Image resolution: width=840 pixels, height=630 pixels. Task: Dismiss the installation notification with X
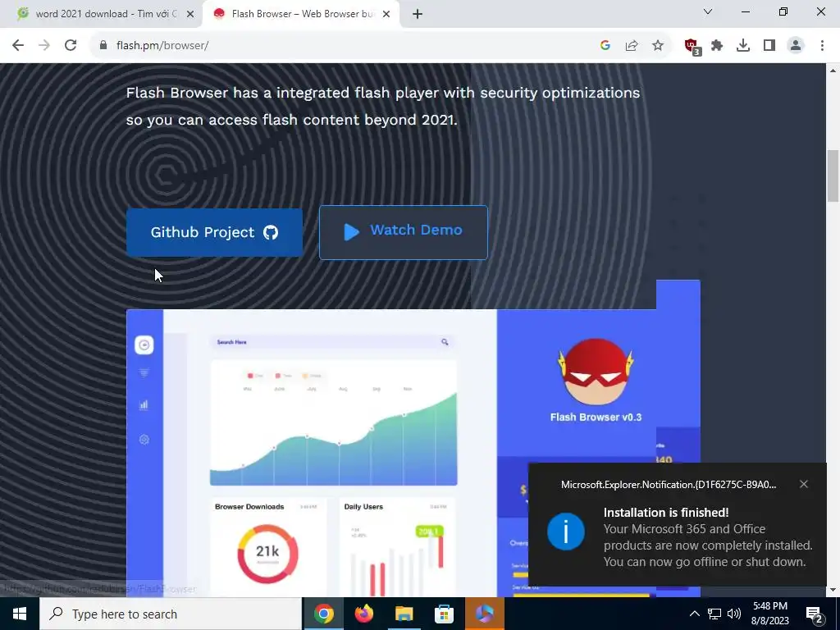[x=804, y=484]
